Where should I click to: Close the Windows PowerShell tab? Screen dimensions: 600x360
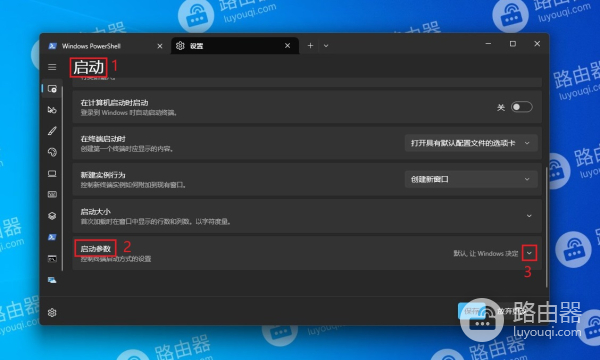(160, 46)
